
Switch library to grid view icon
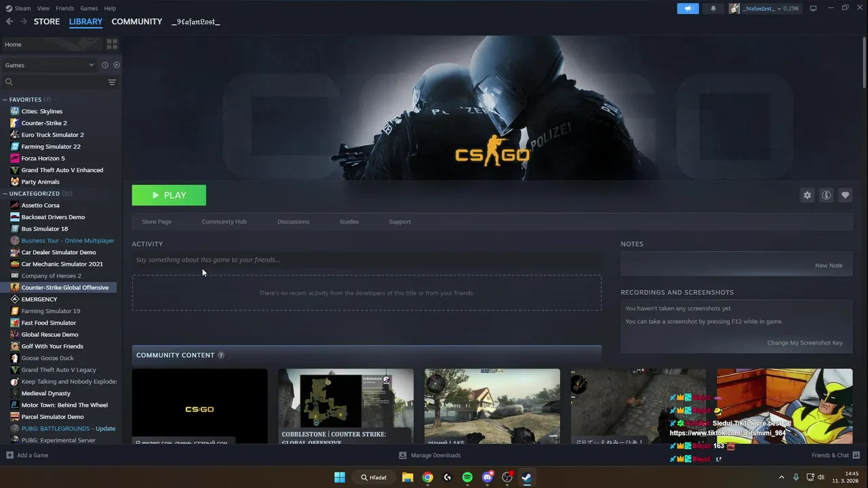(x=112, y=44)
